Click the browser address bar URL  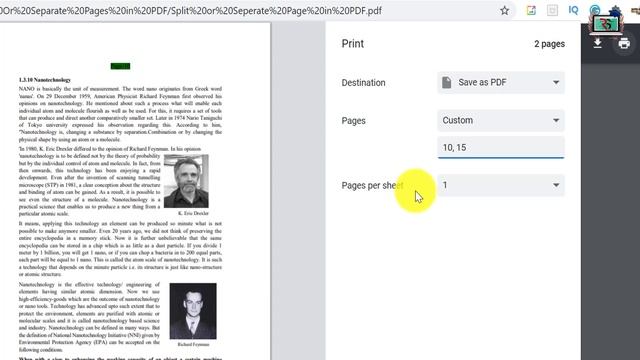click(x=191, y=11)
